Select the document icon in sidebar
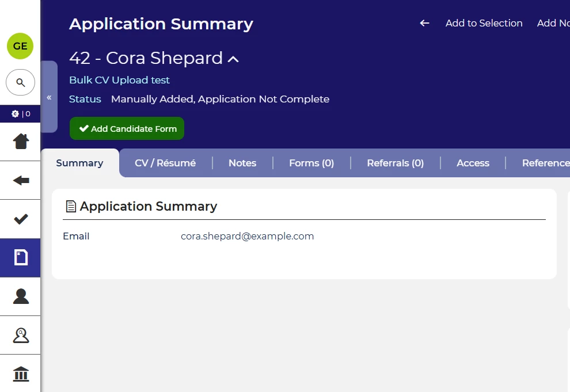 pyautogui.click(x=21, y=258)
